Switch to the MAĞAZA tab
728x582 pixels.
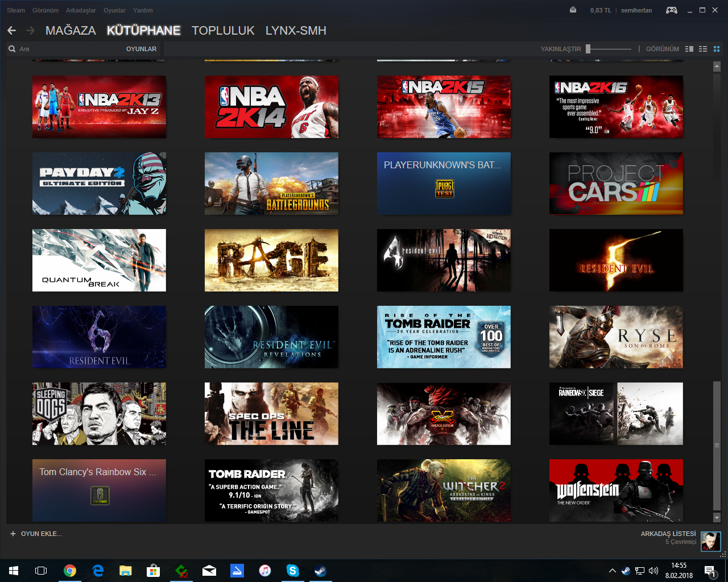point(71,31)
